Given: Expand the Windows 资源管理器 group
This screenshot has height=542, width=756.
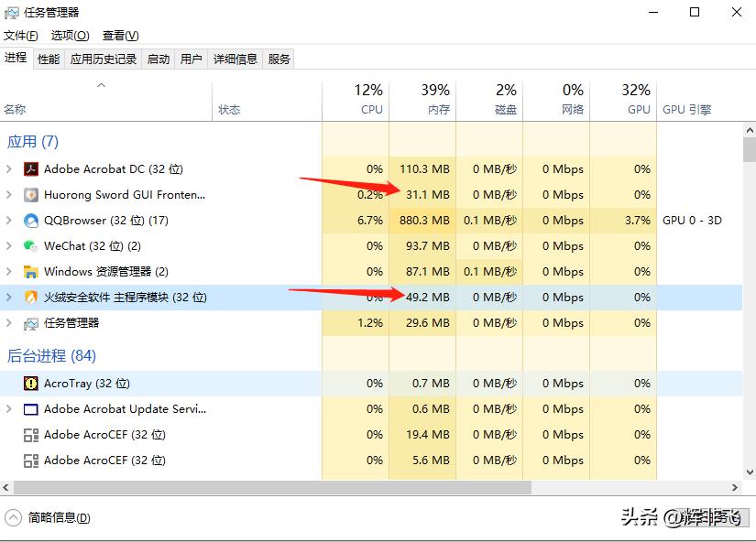Looking at the screenshot, I should [11, 272].
